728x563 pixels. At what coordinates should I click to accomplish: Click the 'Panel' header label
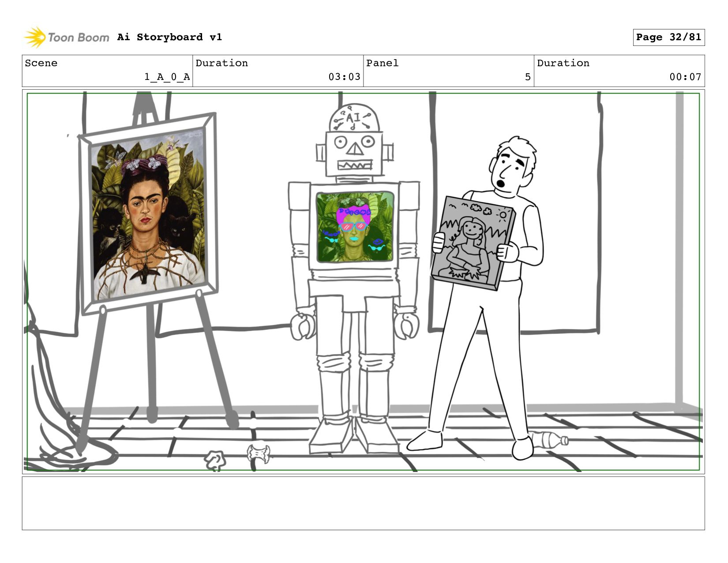[x=383, y=63]
